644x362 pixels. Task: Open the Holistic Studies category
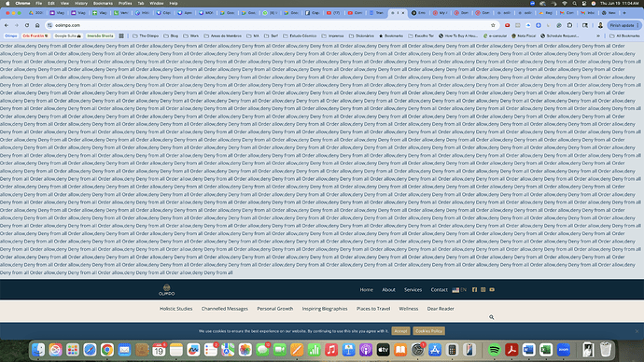point(175,309)
